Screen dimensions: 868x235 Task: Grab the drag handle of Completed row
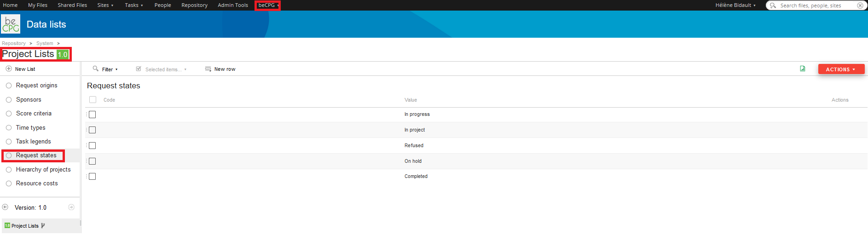tap(86, 177)
